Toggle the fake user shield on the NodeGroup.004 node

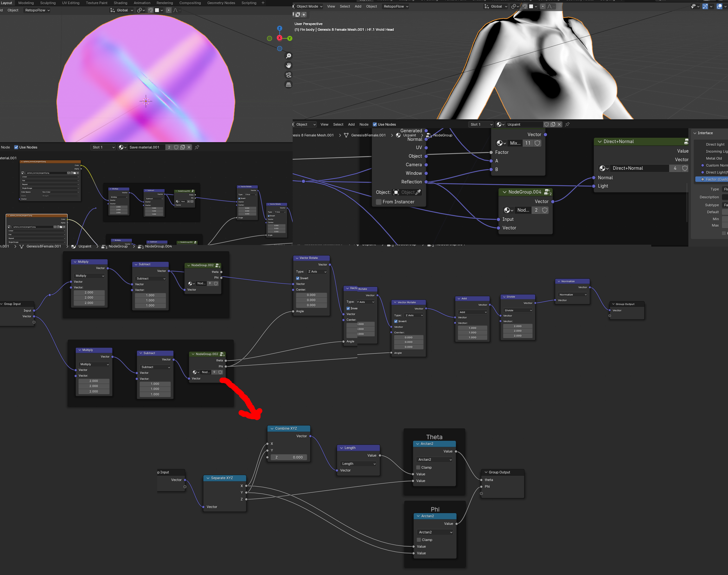tap(545, 210)
